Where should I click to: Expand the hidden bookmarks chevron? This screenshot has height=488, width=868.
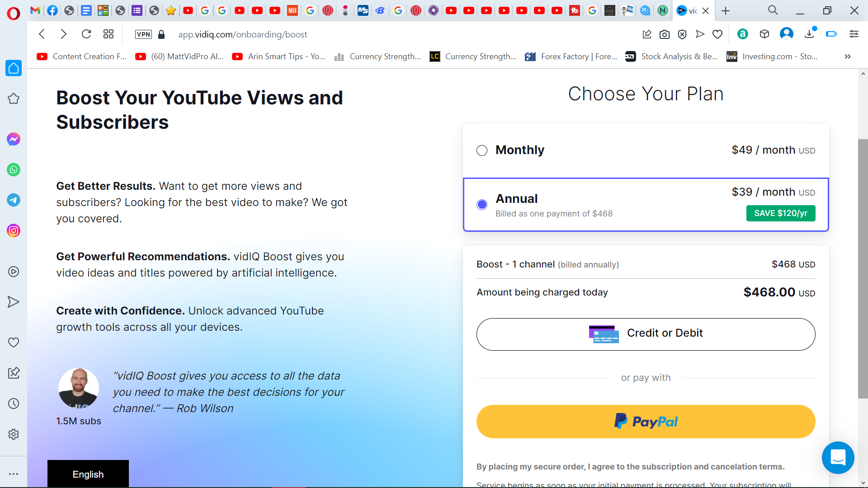click(848, 56)
